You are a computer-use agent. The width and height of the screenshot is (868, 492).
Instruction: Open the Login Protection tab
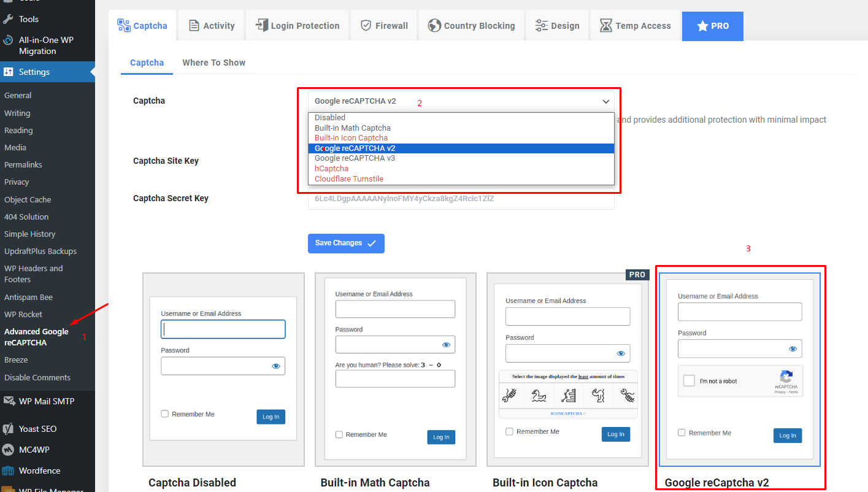click(x=298, y=25)
